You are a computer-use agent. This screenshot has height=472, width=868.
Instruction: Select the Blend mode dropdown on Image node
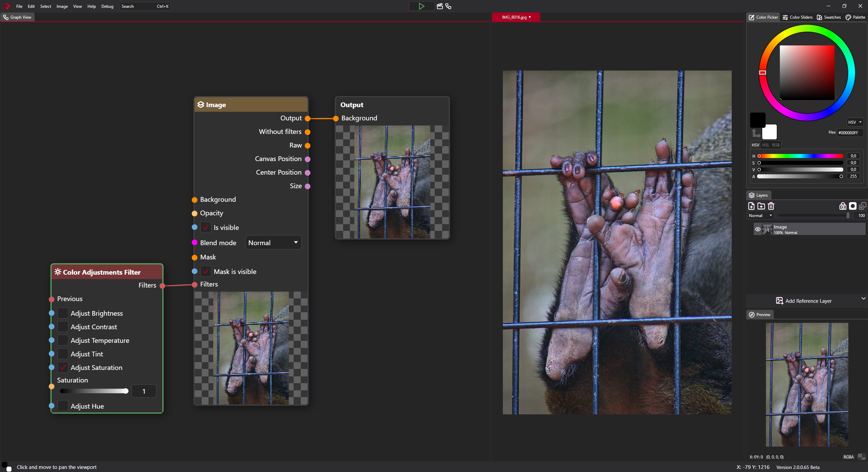coord(273,242)
